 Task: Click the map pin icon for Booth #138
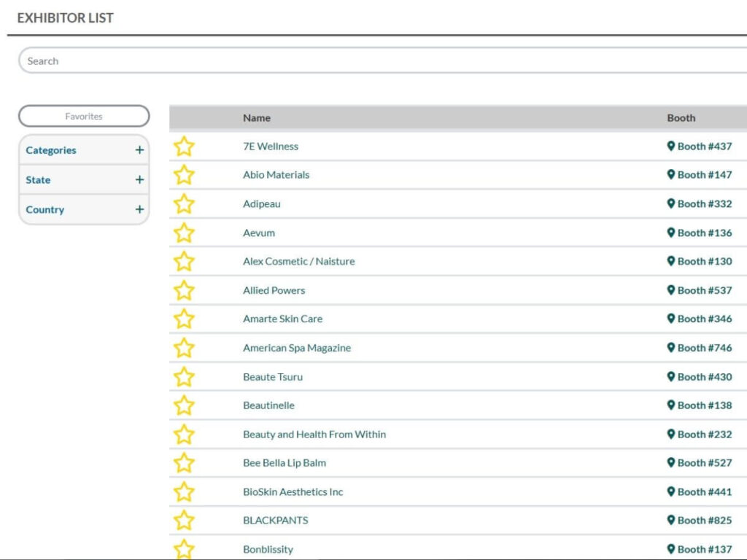tap(671, 405)
